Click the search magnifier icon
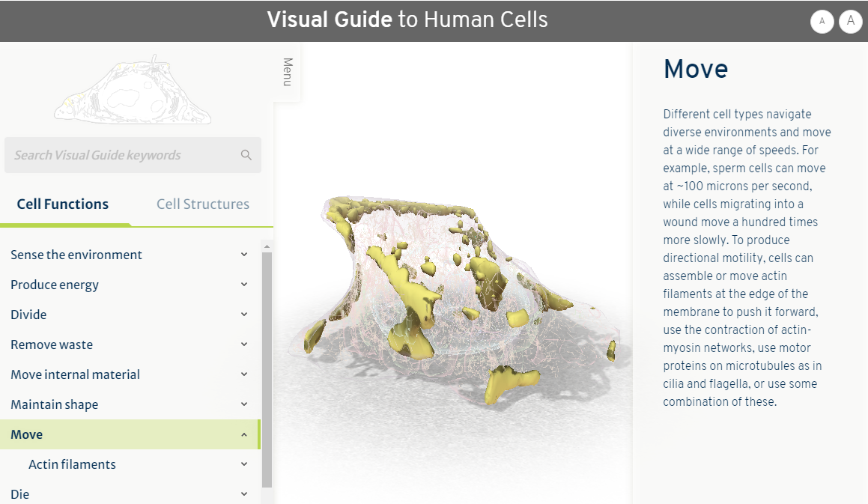This screenshot has height=504, width=868. pyautogui.click(x=246, y=155)
